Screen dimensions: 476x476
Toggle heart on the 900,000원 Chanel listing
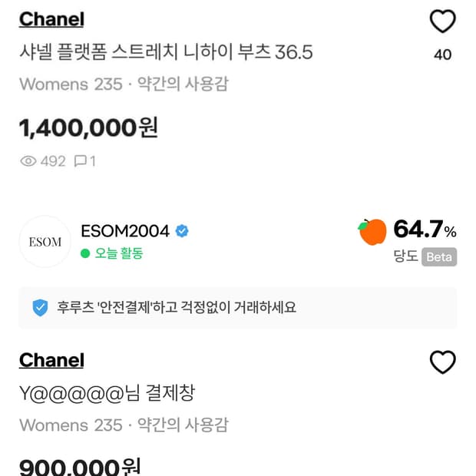point(442,362)
